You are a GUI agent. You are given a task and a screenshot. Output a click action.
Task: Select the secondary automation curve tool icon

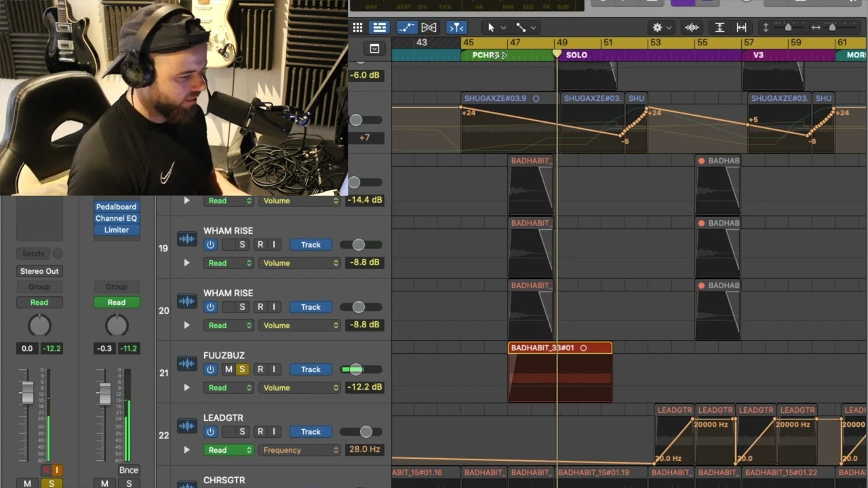click(521, 28)
